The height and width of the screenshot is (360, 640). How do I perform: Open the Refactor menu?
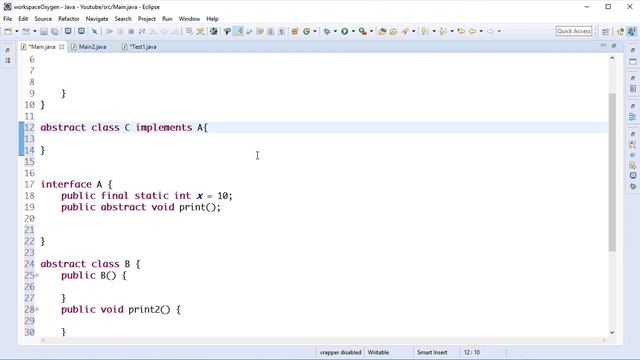click(69, 19)
